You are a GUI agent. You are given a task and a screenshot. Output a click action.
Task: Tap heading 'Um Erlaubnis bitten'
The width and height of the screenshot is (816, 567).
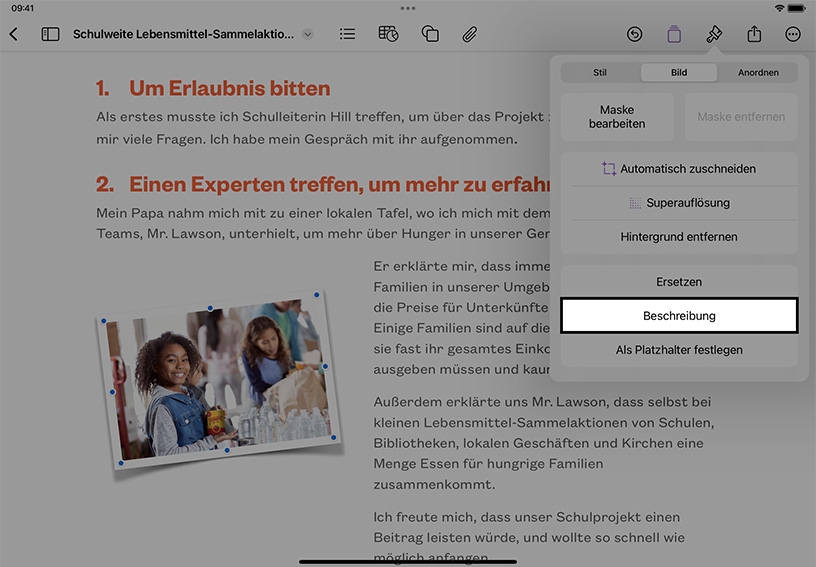pyautogui.click(x=230, y=88)
